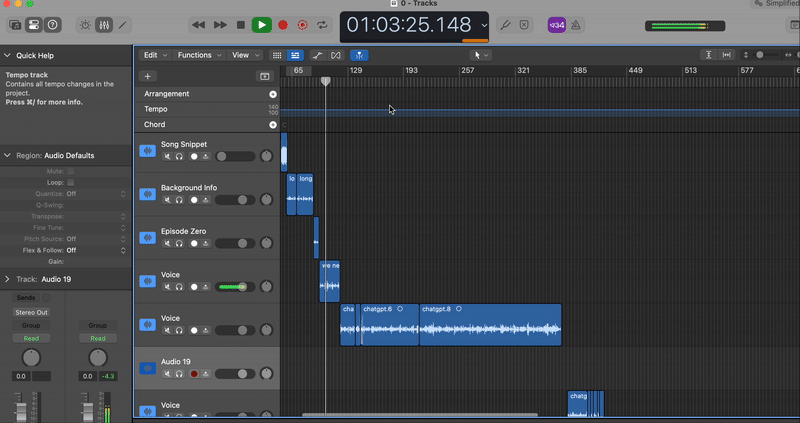Tick the Loop checkbox in Region inspector
This screenshot has width=800, height=423.
(70, 183)
